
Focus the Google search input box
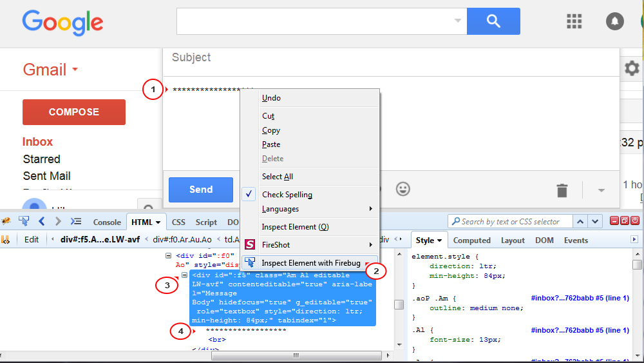(x=321, y=21)
